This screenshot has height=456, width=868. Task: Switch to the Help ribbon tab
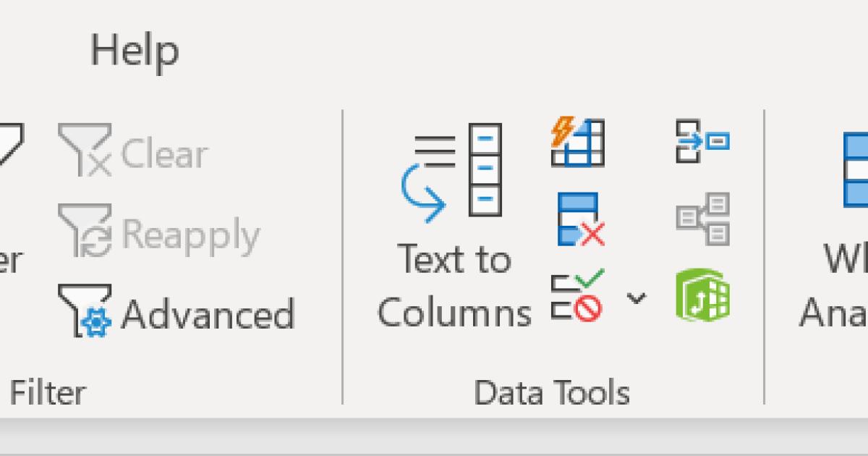pyautogui.click(x=136, y=49)
